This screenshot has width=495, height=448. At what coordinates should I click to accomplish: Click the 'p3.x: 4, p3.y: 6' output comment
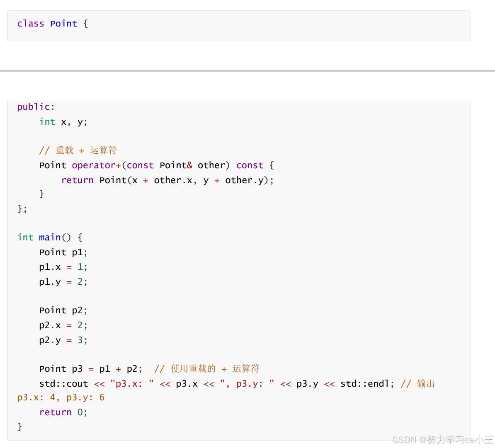tap(61, 397)
